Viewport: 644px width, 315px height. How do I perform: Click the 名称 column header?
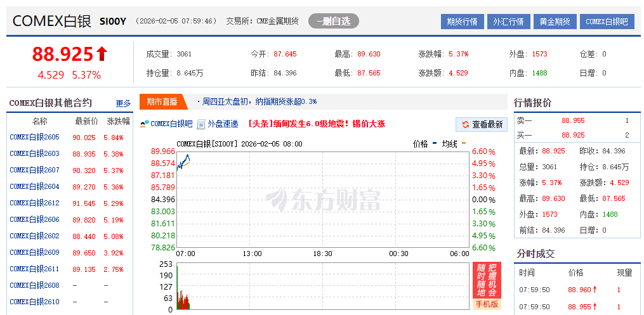[40, 121]
